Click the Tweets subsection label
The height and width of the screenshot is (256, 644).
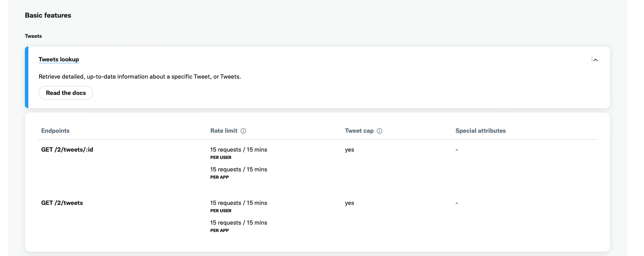[x=33, y=36]
